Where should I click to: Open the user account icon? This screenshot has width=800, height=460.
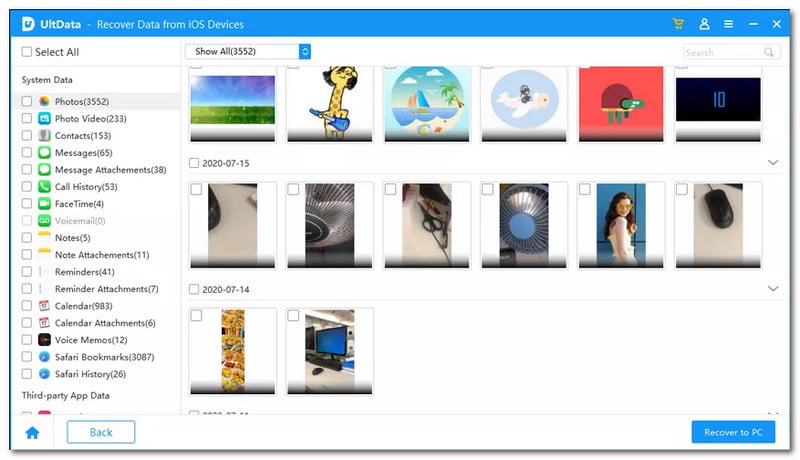pyautogui.click(x=704, y=24)
